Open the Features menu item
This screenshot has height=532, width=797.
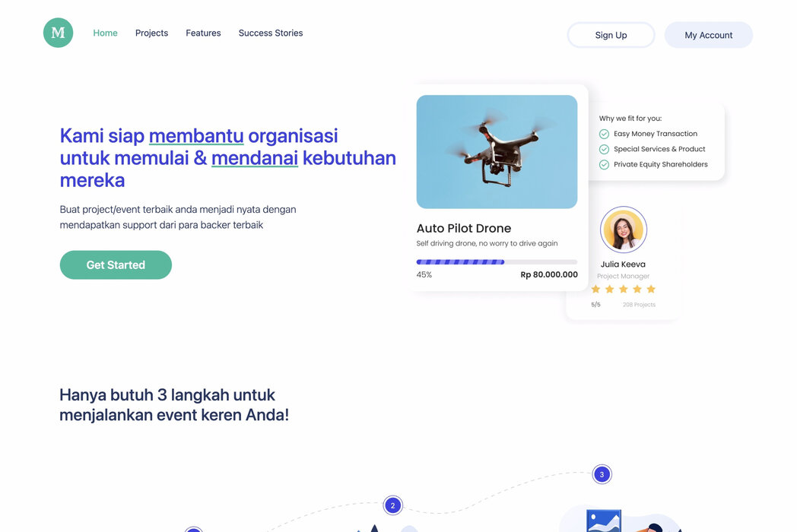(203, 33)
